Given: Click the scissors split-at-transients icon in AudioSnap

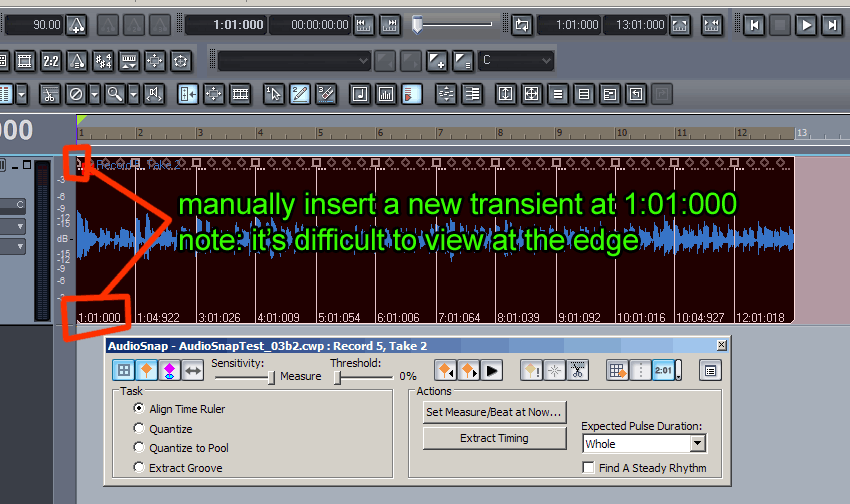Looking at the screenshot, I should 576,370.
